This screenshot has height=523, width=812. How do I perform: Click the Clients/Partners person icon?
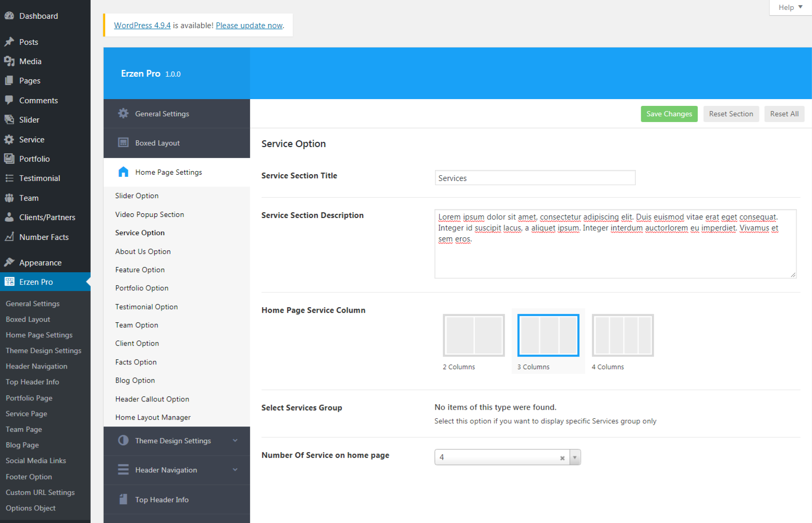(9, 217)
